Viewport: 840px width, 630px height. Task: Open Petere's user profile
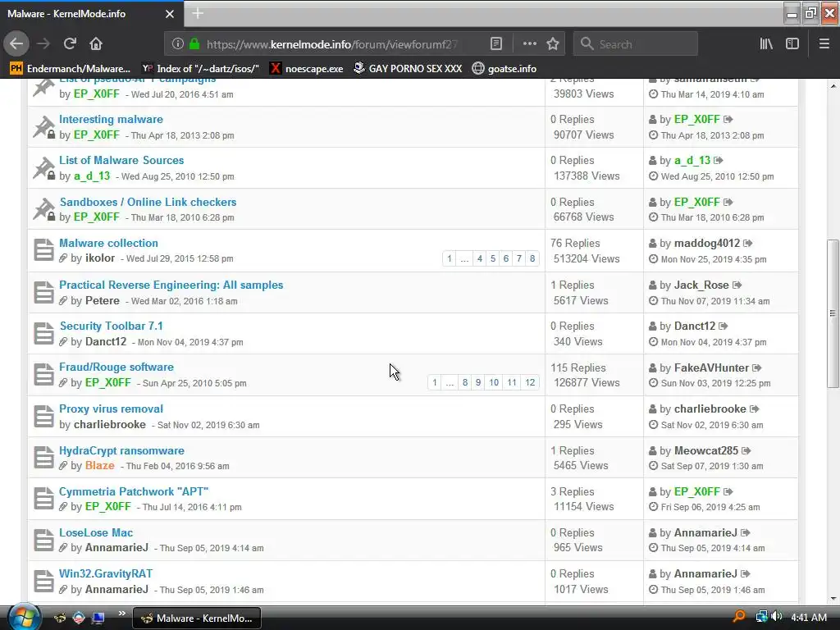pos(103,300)
